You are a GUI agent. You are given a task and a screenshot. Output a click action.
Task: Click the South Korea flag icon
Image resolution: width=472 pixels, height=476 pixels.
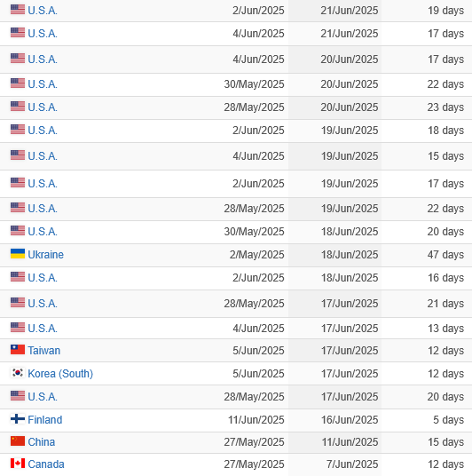coord(18,372)
